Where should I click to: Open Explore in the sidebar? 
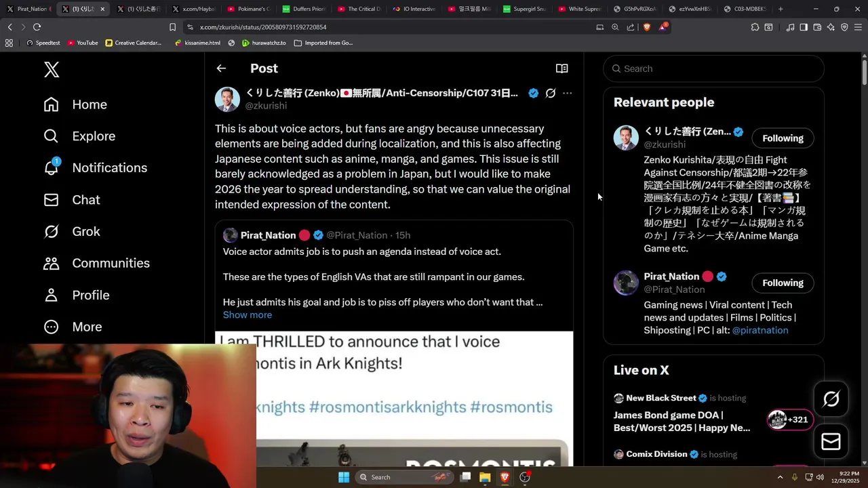click(79, 136)
